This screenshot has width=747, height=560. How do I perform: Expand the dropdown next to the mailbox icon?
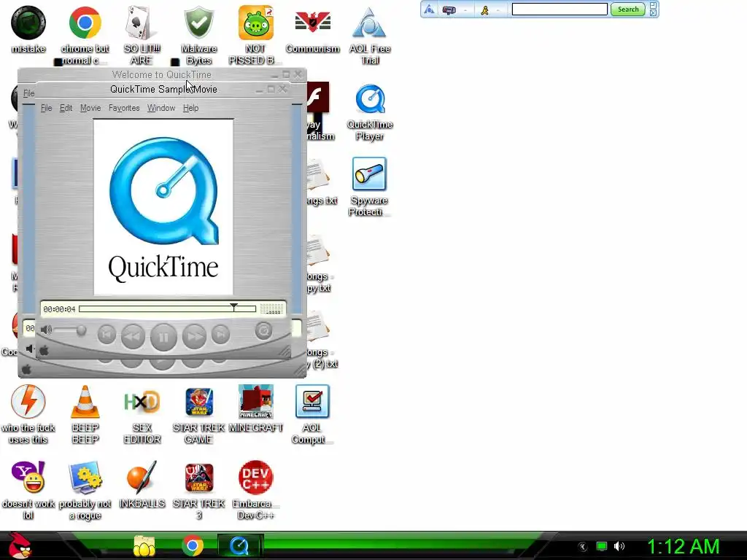click(x=465, y=9)
